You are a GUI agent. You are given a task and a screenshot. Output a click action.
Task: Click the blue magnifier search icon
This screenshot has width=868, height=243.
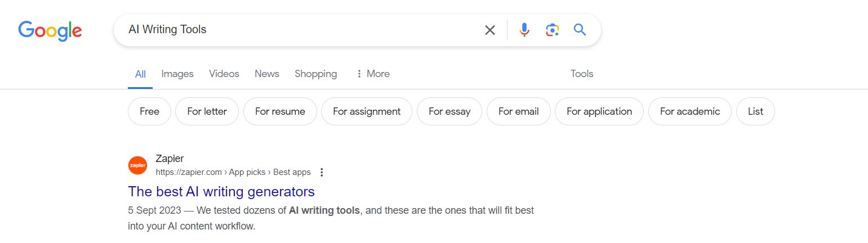(x=580, y=30)
